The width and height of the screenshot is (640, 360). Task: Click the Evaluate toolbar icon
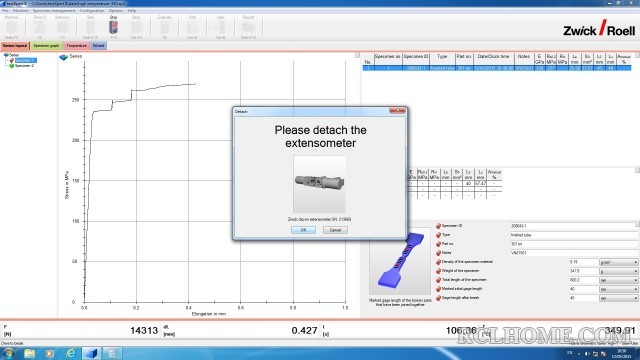pyautogui.click(x=164, y=28)
